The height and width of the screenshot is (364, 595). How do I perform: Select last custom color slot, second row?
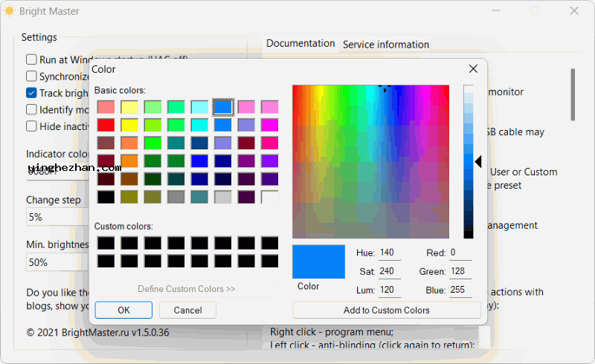270,261
